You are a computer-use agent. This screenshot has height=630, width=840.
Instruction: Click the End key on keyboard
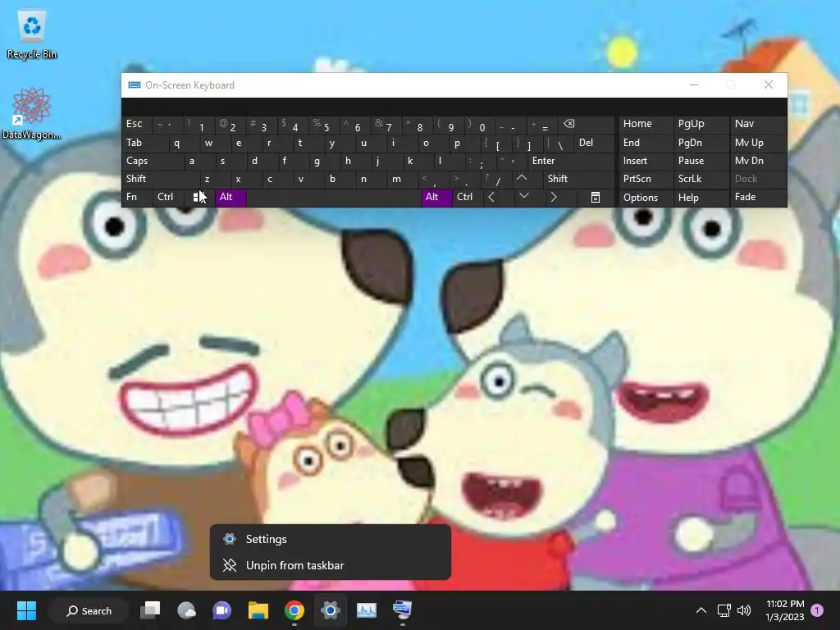point(646,143)
